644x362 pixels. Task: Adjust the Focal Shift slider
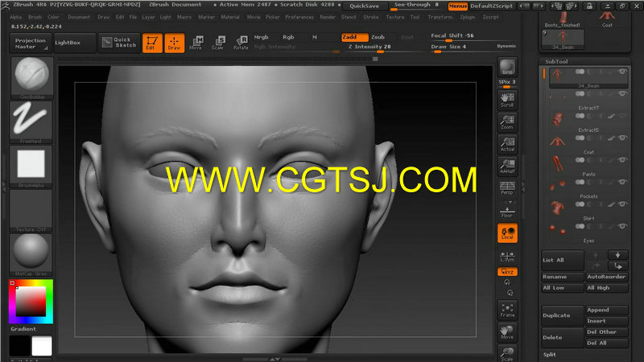pyautogui.click(x=473, y=36)
